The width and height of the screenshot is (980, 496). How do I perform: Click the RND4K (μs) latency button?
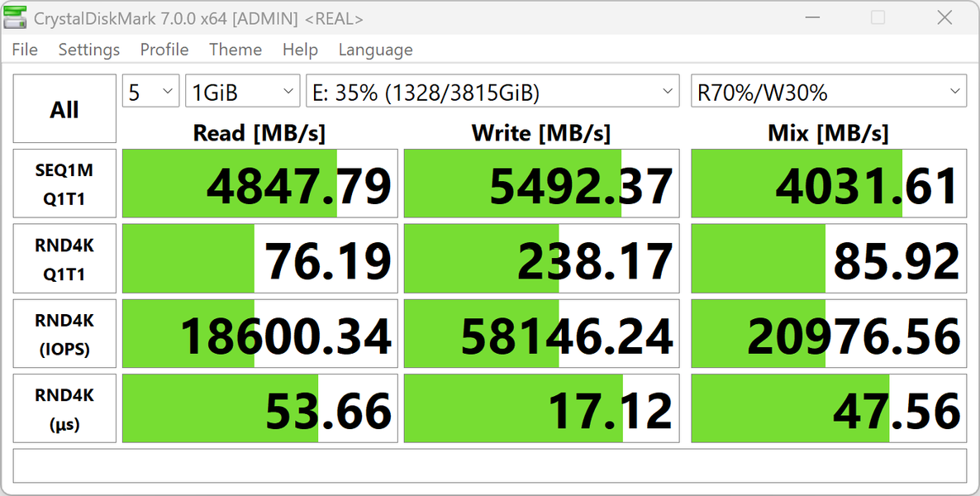coord(64,409)
